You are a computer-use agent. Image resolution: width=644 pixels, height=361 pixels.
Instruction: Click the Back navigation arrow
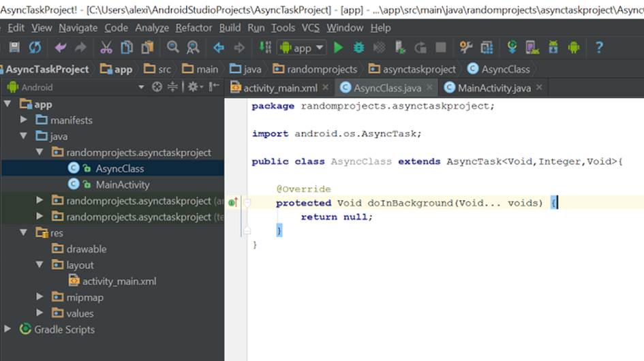[x=219, y=48]
